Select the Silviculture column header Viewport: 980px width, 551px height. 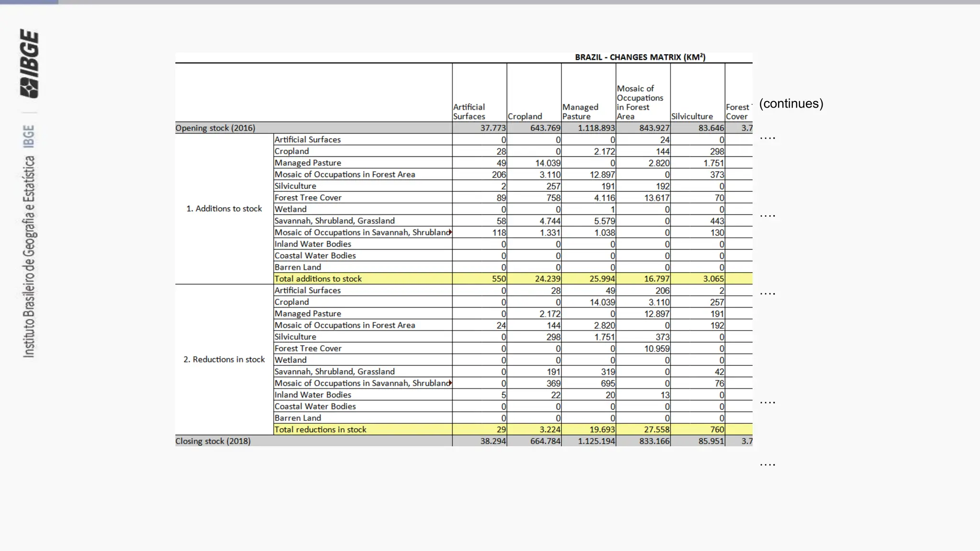(692, 116)
